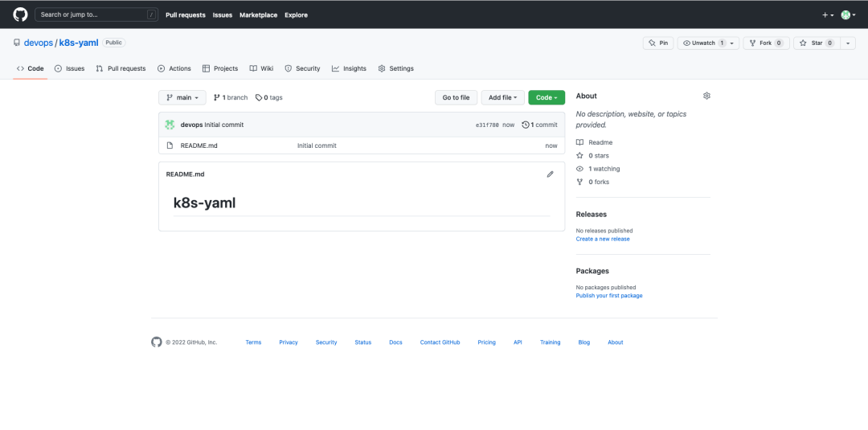Open Issues in top navigation bar
868x430 pixels.
point(223,15)
